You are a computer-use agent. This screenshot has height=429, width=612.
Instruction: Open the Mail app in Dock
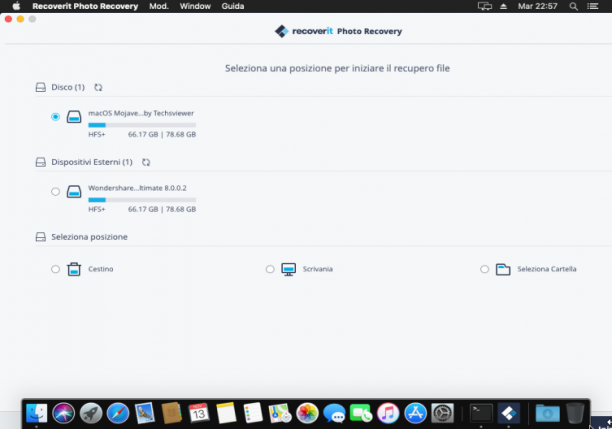pos(144,413)
